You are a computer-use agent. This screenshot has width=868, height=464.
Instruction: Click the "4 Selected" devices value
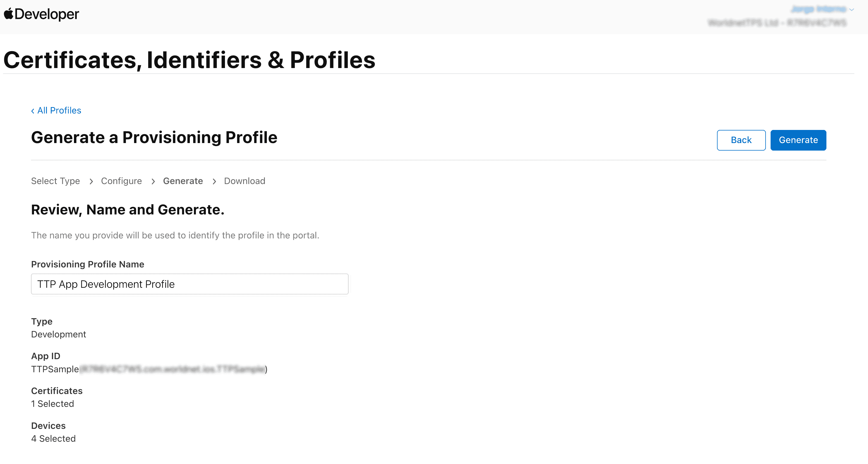(x=53, y=438)
